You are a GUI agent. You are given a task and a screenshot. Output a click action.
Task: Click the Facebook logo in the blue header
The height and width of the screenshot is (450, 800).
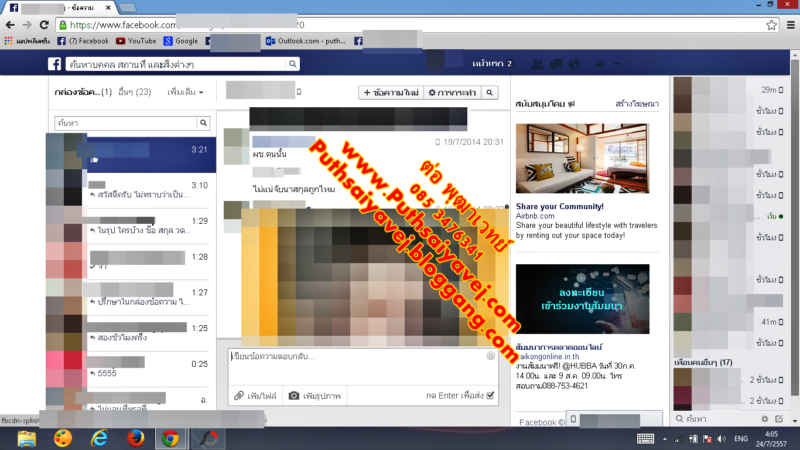[56, 64]
